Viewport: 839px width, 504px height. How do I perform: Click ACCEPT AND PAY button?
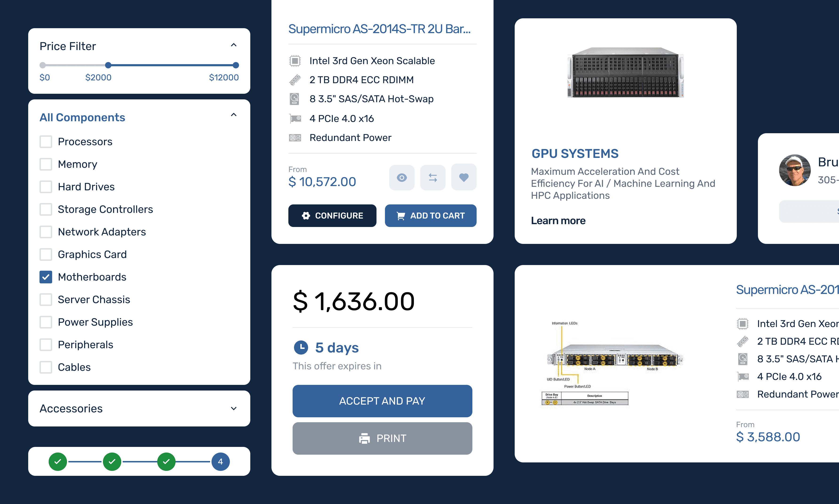click(382, 401)
